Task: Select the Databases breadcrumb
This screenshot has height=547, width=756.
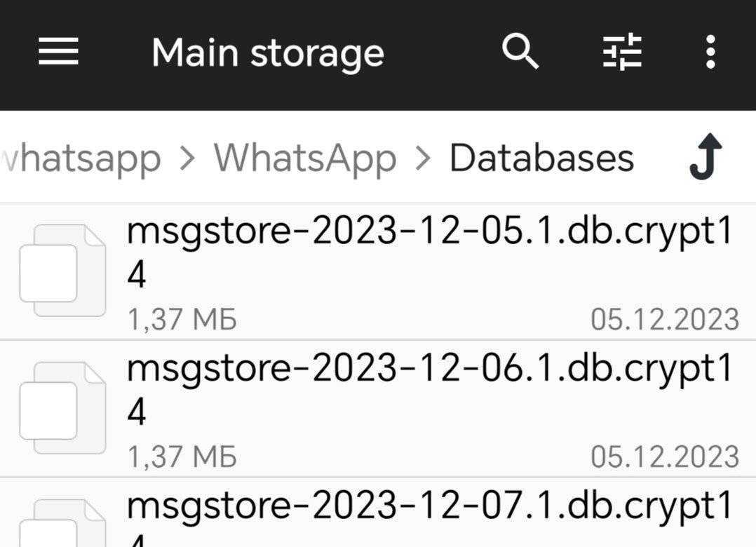Action: click(x=541, y=158)
